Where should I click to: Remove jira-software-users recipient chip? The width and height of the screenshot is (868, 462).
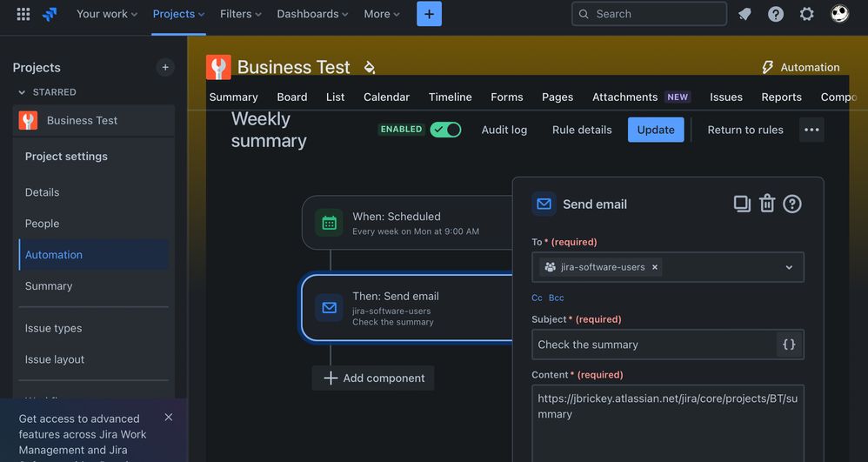(x=655, y=267)
